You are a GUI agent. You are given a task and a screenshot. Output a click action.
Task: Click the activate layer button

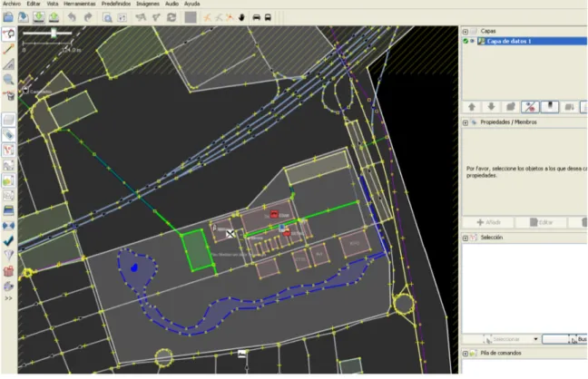click(511, 107)
